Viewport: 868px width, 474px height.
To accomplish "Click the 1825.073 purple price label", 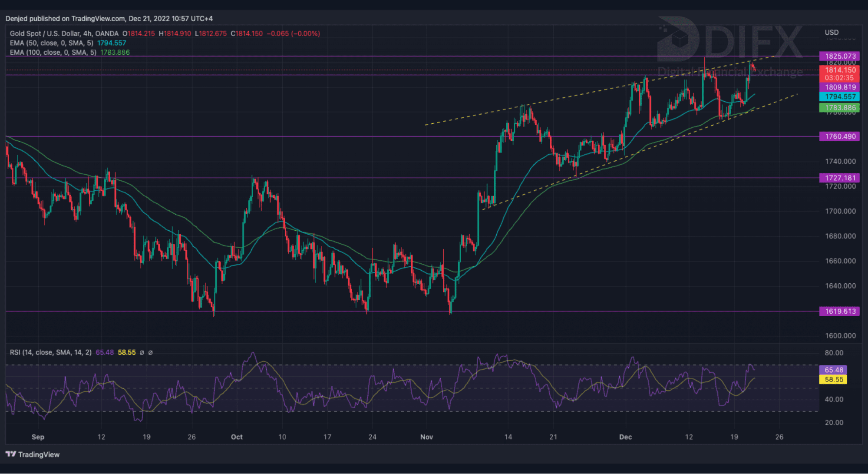I will (x=839, y=56).
